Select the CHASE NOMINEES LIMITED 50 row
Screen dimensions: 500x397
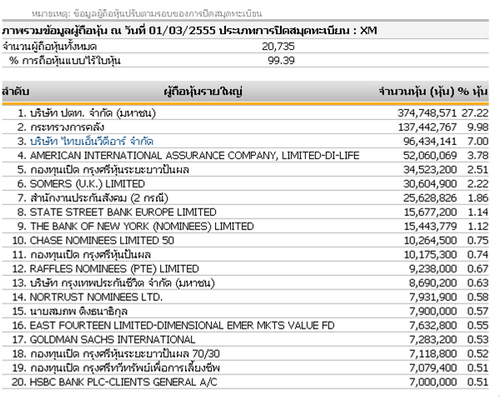(x=245, y=240)
